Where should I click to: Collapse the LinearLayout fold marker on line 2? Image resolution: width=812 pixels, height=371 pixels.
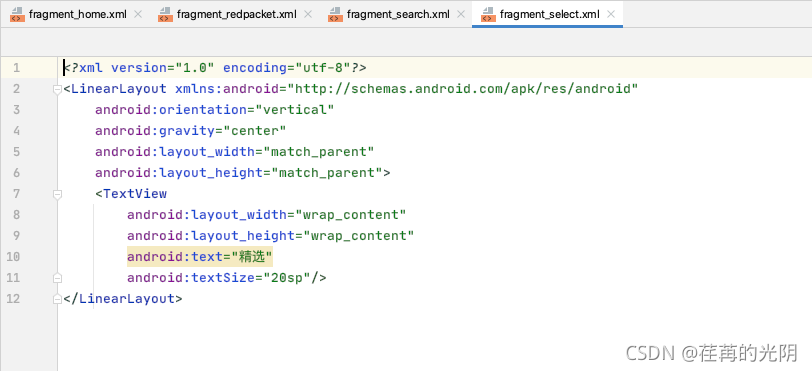[x=57, y=89]
